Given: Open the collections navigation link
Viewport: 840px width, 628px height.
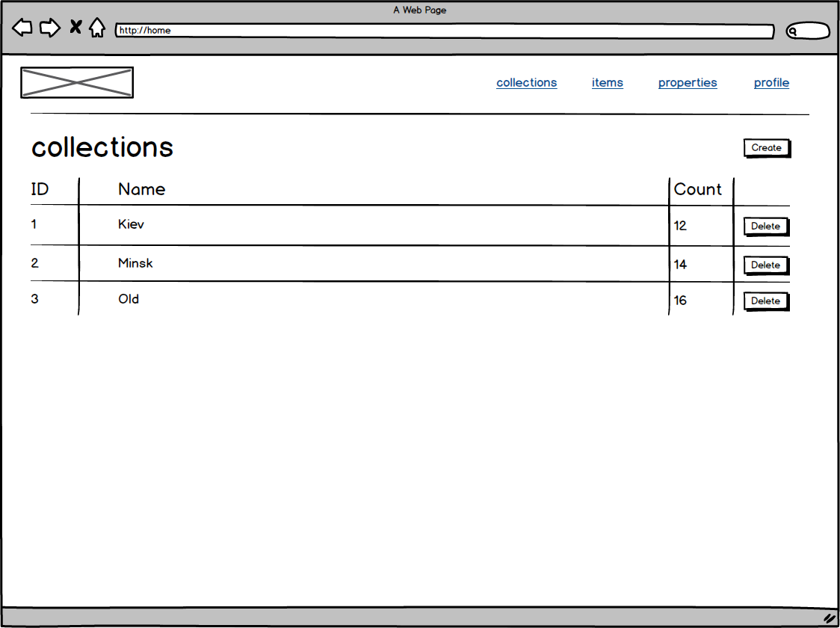Looking at the screenshot, I should [x=527, y=82].
